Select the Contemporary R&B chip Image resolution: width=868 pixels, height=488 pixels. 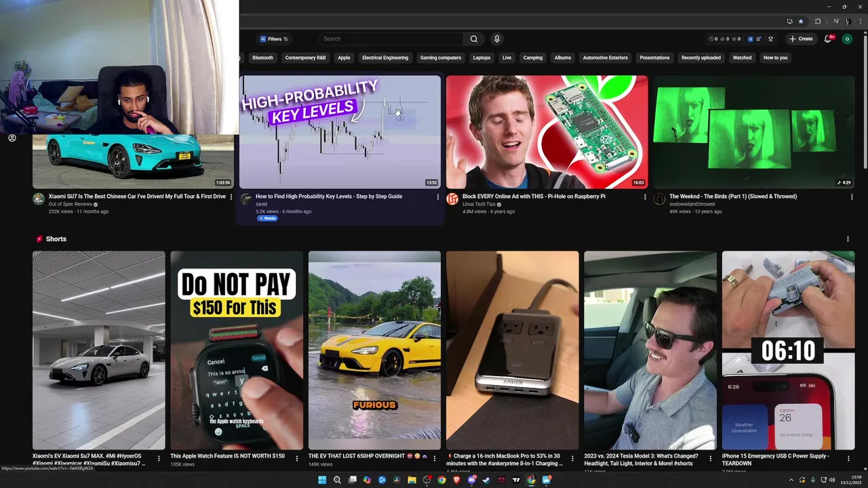click(x=305, y=58)
